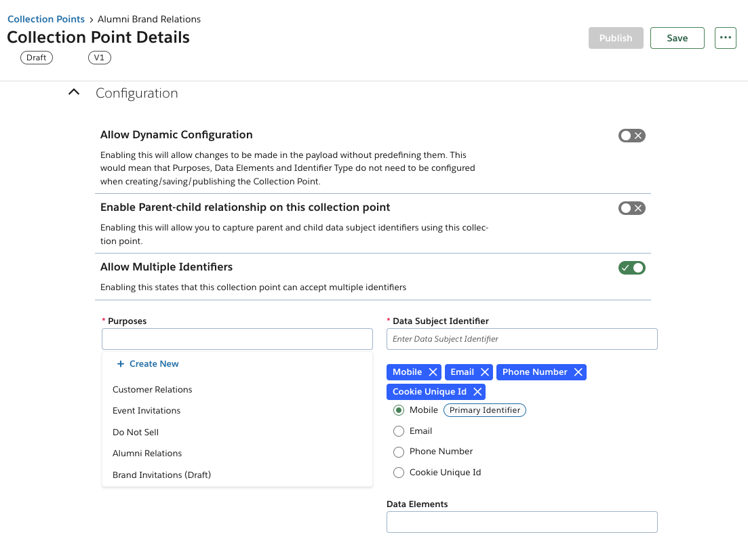Click the Publish button
Image resolution: width=748 pixels, height=560 pixels.
615,38
